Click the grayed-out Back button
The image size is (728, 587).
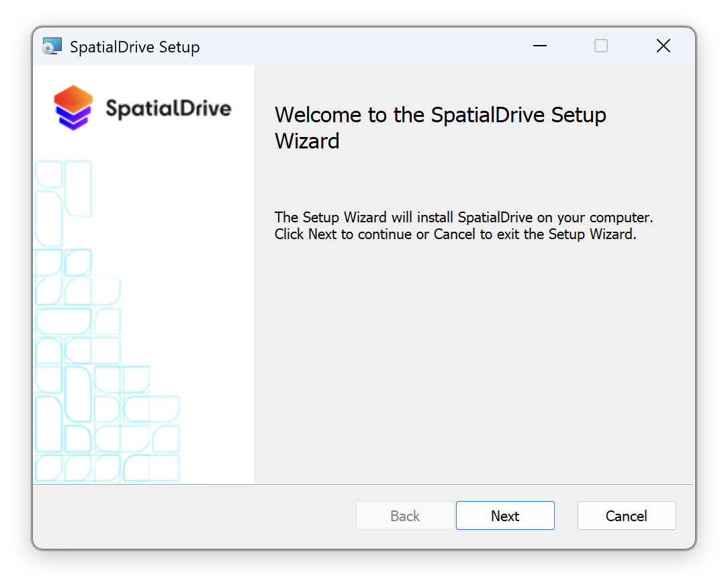(405, 516)
